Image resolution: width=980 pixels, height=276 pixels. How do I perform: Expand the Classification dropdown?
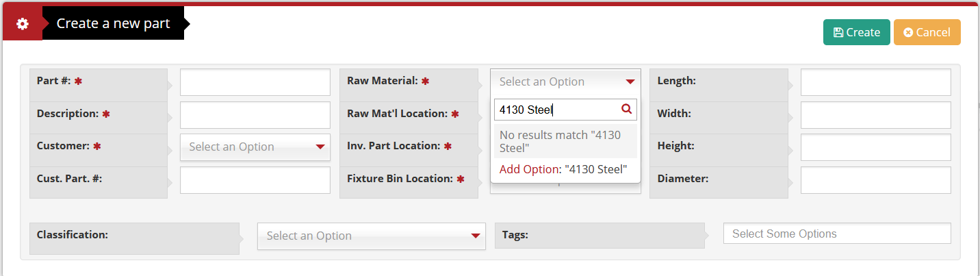pos(372,236)
